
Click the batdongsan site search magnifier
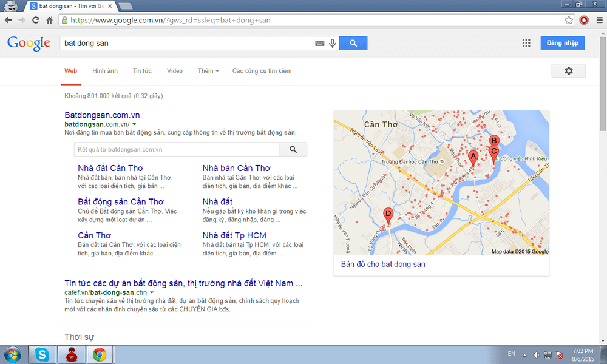(293, 149)
